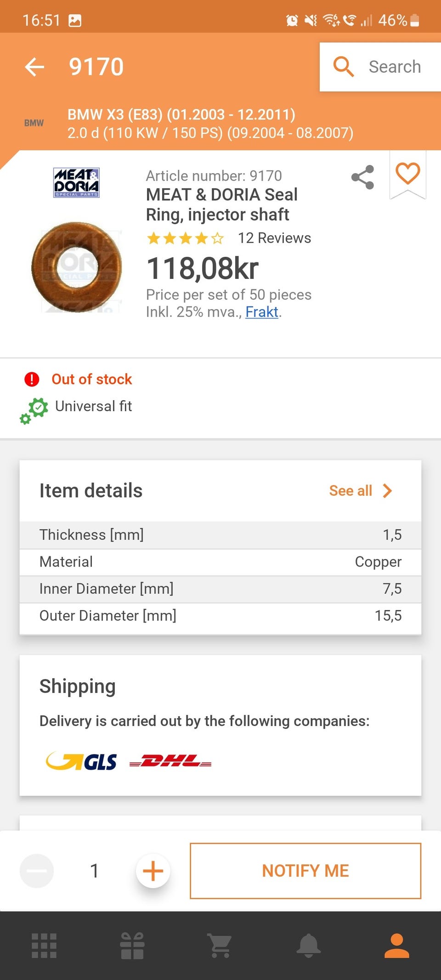Open the catalog grid tab
The height and width of the screenshot is (980, 441).
click(44, 946)
